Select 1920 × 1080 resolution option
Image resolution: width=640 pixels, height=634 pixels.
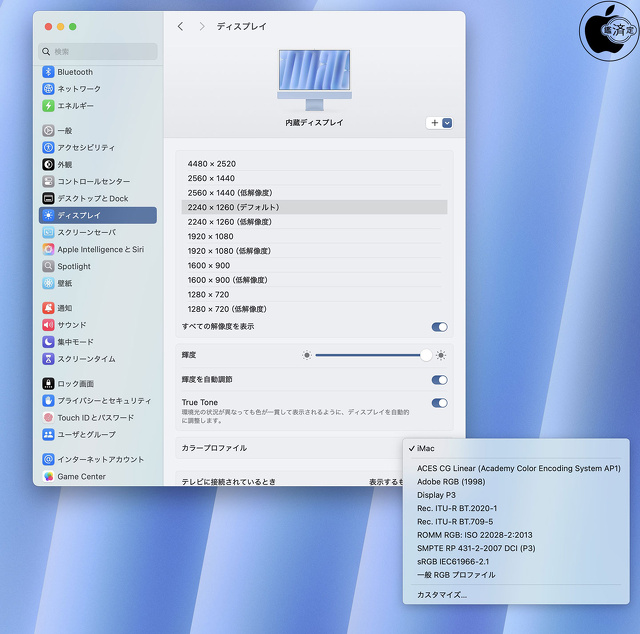point(212,236)
